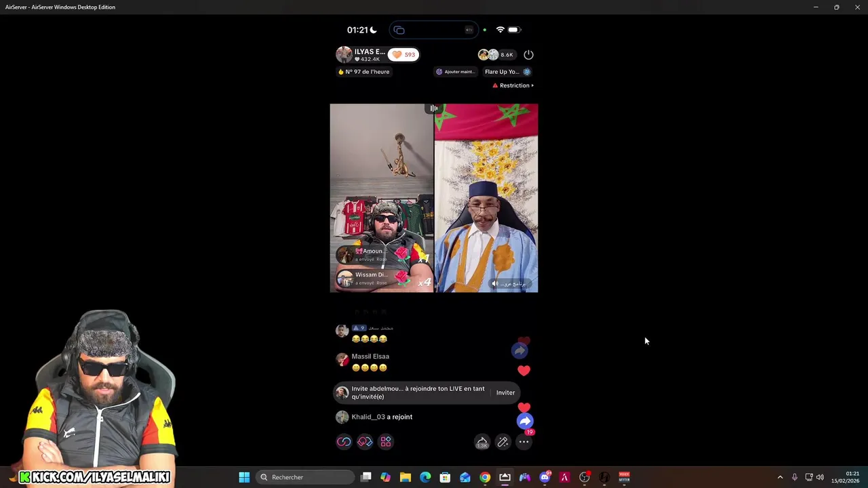This screenshot has width=868, height=488.
Task: Show hidden system tray icons
Action: (780, 477)
